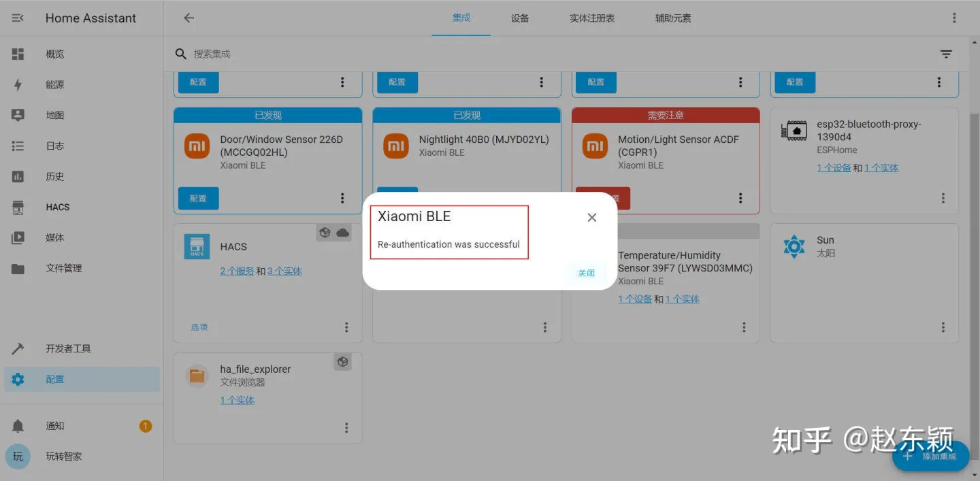Click the HACS card cloud badge
The image size is (980, 481).
(x=343, y=233)
